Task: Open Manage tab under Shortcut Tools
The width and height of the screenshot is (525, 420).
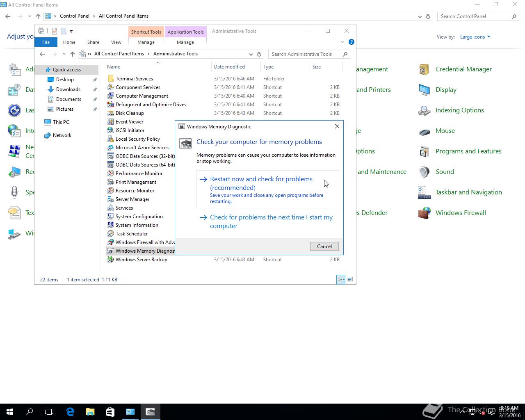Action: [x=146, y=42]
